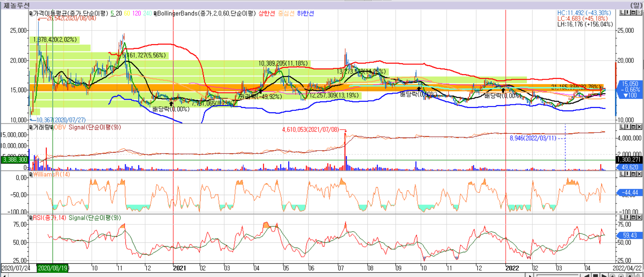The image size is (644, 277).
Task: Click the 중심선 middle band label
Action: coord(286,13)
